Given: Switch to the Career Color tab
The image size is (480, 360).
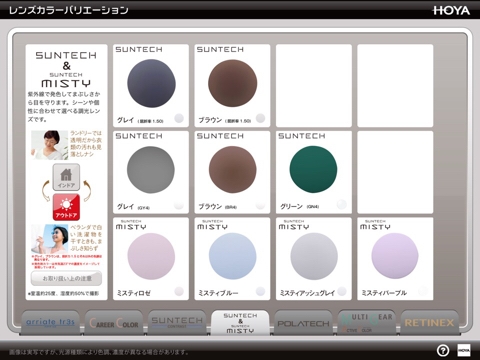Looking at the screenshot, I should 114,322.
